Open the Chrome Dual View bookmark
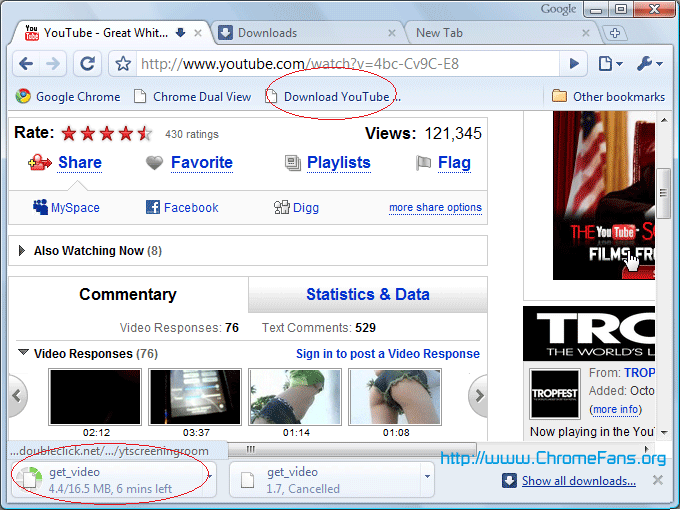The height and width of the screenshot is (510, 680). pos(193,96)
